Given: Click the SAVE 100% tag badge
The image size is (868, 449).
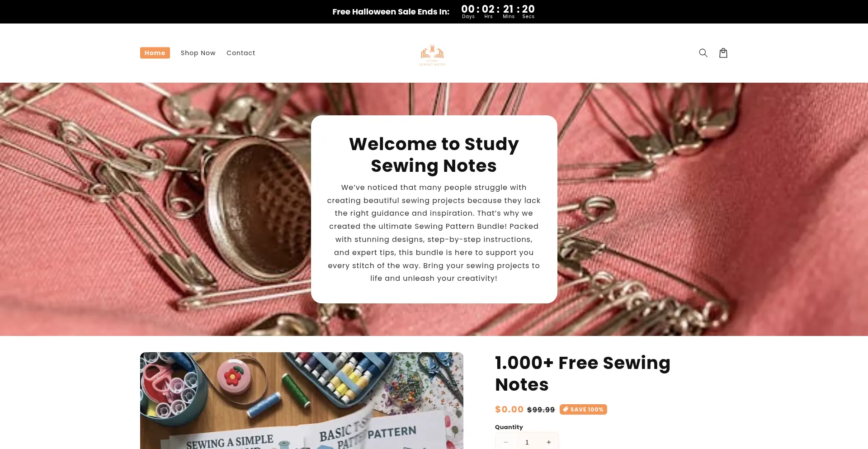Looking at the screenshot, I should (583, 409).
